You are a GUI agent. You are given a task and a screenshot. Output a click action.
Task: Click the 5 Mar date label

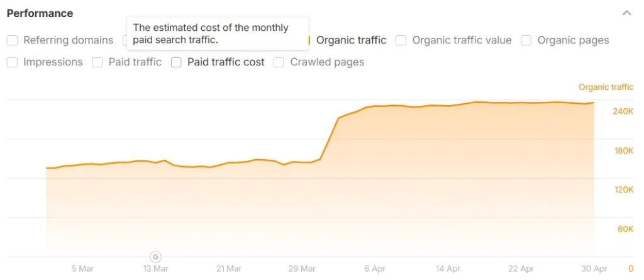pos(82,269)
